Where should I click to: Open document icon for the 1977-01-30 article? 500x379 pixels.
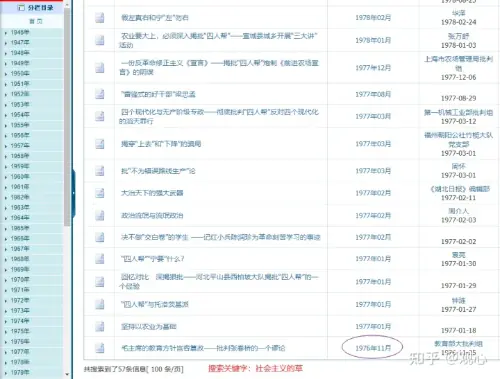100,259
